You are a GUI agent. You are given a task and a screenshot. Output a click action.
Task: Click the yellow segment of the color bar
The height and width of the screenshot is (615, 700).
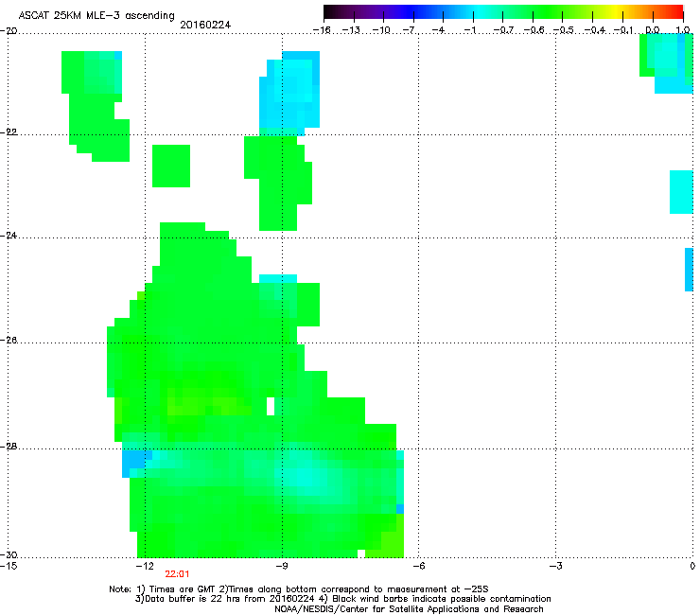[x=617, y=11]
